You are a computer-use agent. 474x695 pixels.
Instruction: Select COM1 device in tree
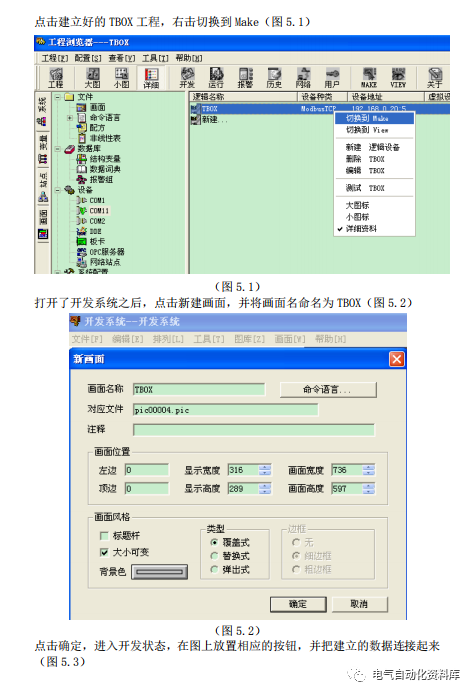pyautogui.click(x=91, y=200)
